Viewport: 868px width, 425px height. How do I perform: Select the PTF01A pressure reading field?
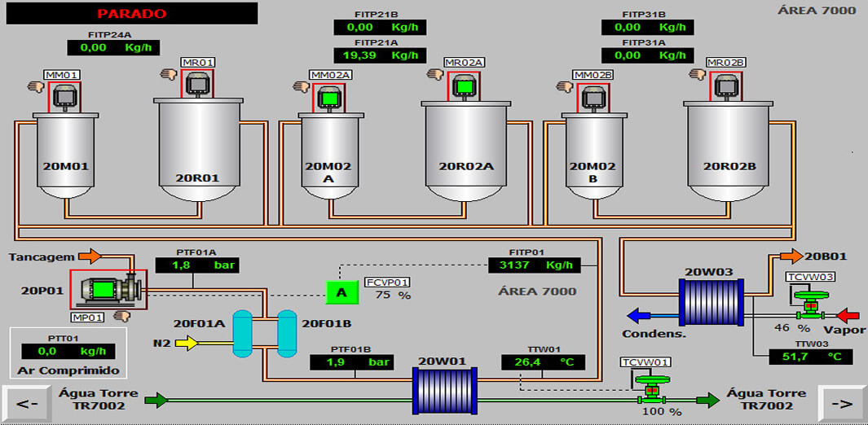click(193, 265)
